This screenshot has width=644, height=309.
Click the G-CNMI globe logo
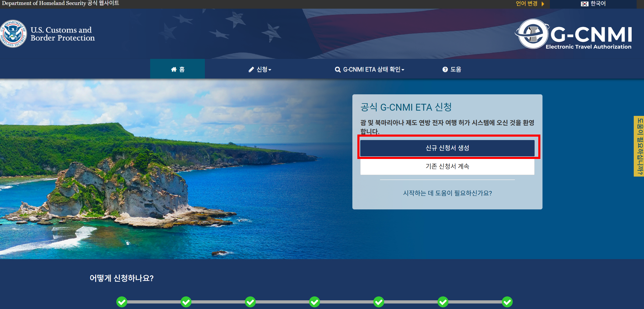[533, 34]
